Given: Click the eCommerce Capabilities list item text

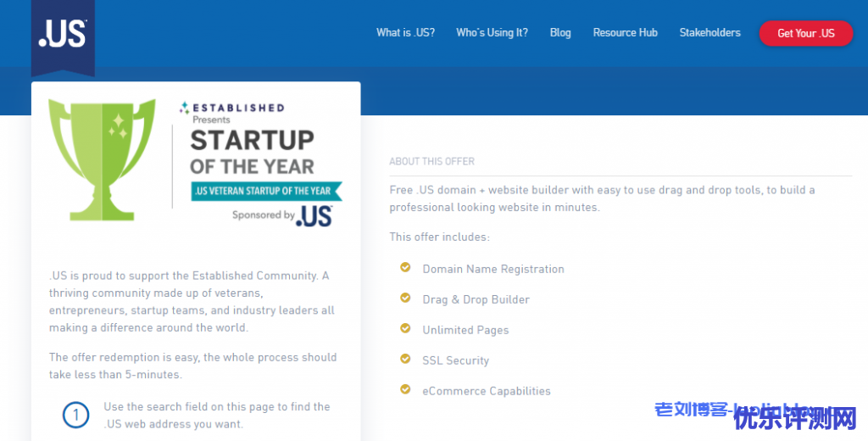Looking at the screenshot, I should click(x=487, y=391).
